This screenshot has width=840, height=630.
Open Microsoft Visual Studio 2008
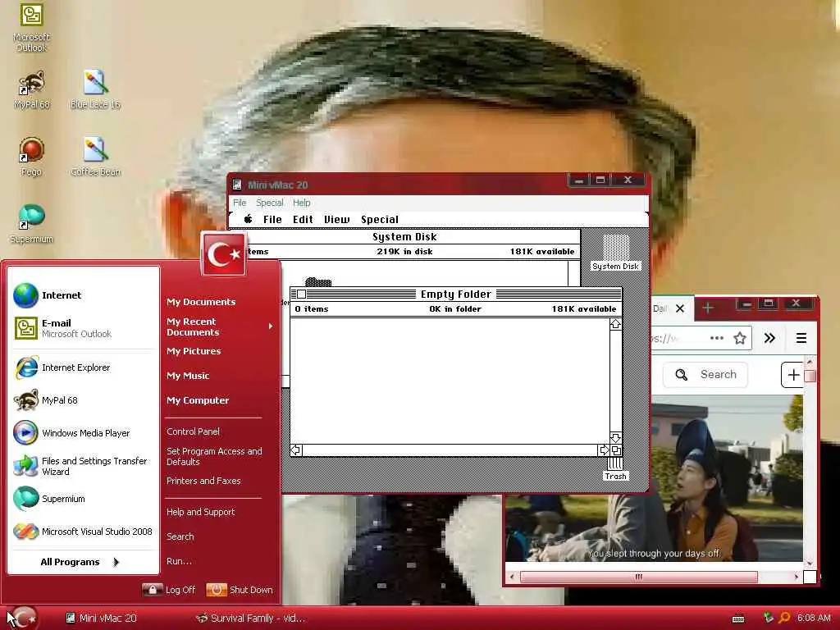(84, 532)
